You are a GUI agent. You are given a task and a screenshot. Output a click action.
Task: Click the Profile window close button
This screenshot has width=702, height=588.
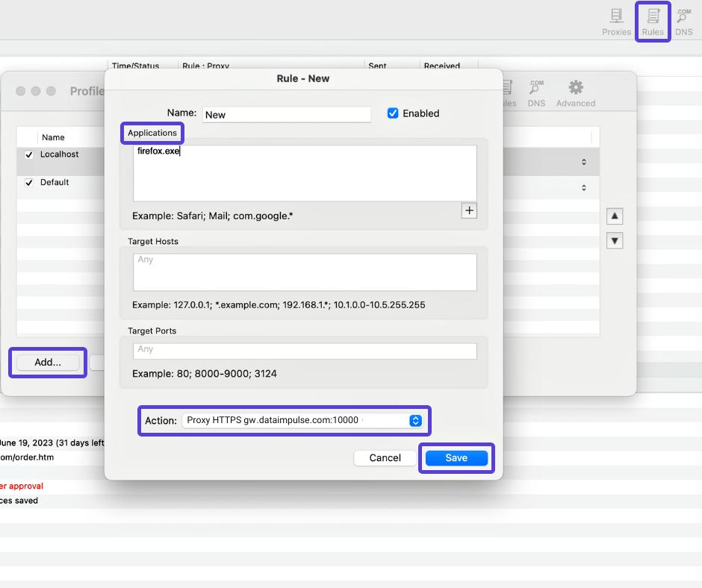click(21, 91)
